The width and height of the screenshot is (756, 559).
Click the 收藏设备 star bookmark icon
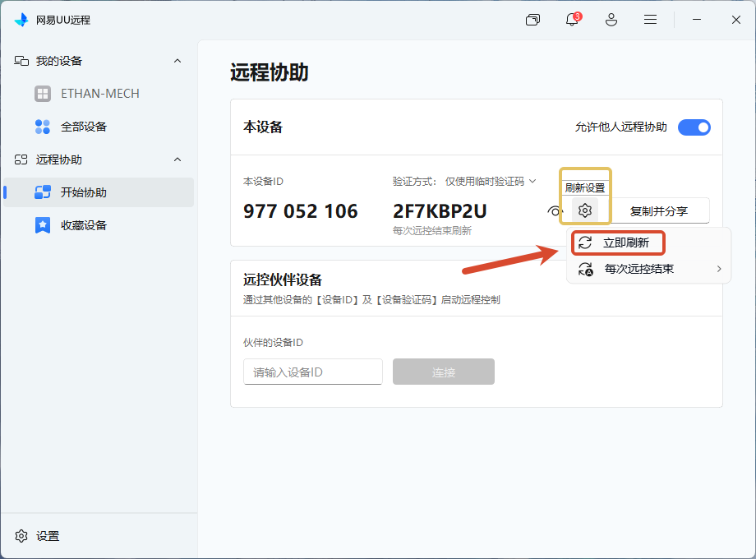click(43, 225)
